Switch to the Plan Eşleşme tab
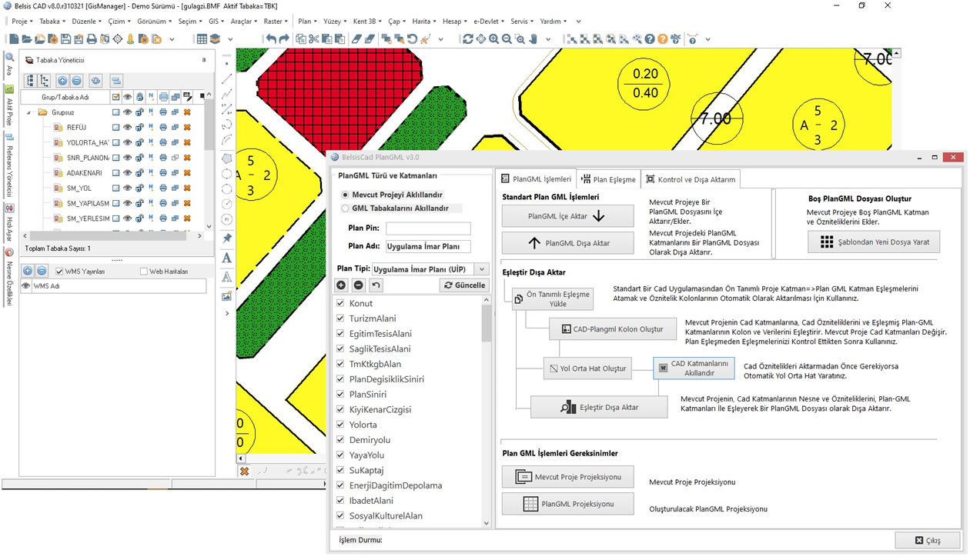The height and width of the screenshot is (560, 970). 608,179
